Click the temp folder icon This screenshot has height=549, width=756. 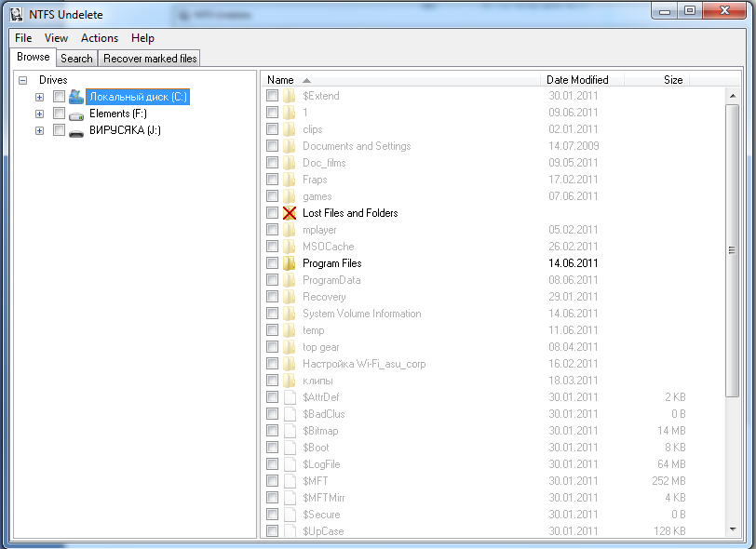[x=290, y=330]
